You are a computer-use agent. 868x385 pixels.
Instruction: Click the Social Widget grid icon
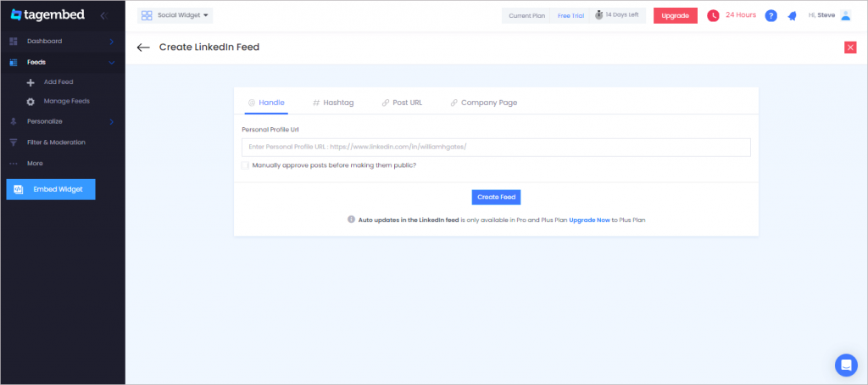tap(147, 15)
